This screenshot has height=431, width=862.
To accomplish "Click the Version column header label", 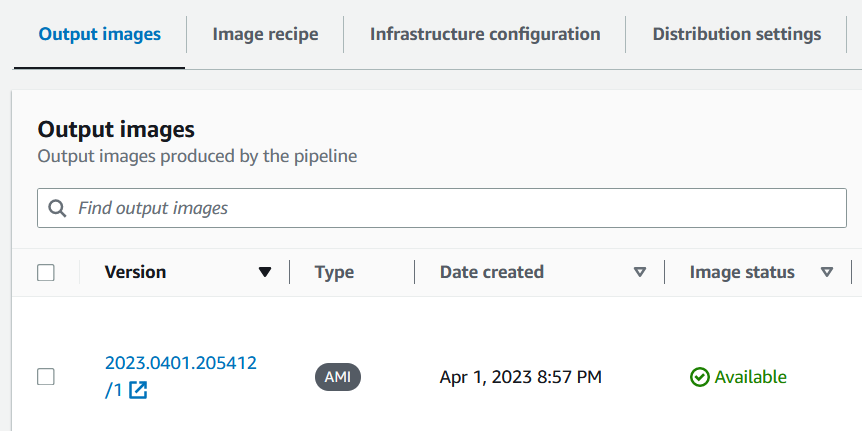I will [135, 272].
